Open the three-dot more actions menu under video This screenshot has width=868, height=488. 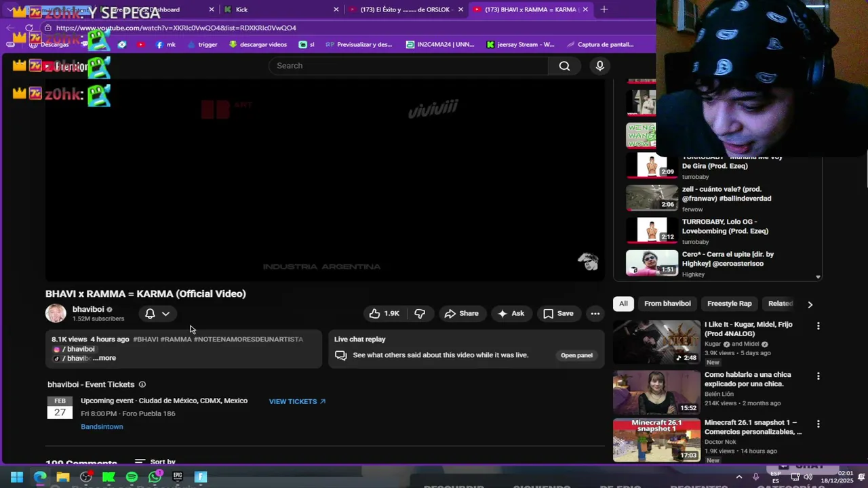pyautogui.click(x=595, y=313)
